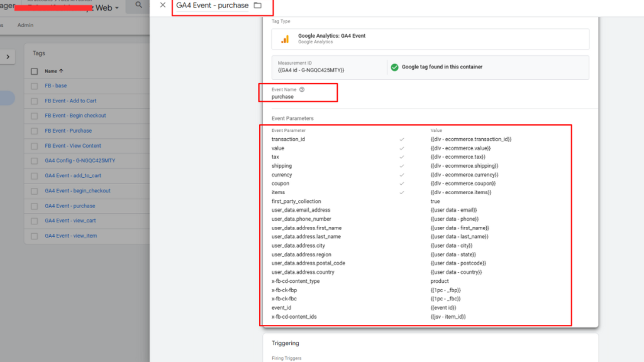Click the checkmark icon in currency row
The height and width of the screenshot is (362, 644).
coord(402,175)
